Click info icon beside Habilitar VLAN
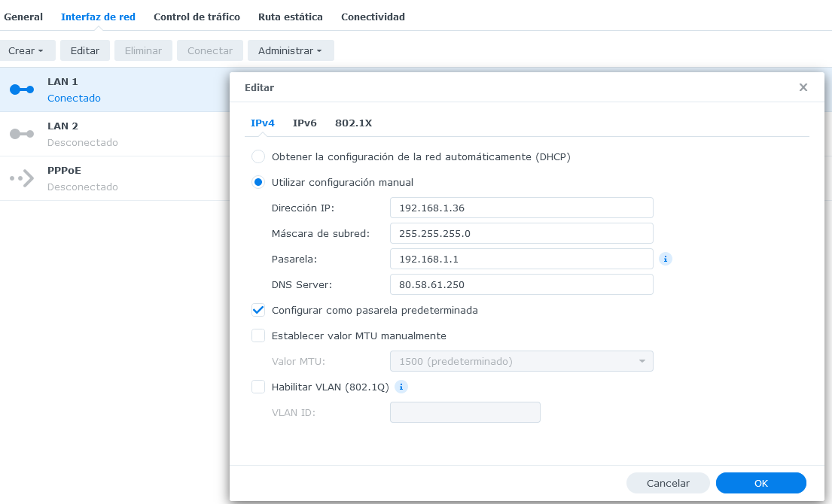The image size is (832, 504). tap(401, 387)
